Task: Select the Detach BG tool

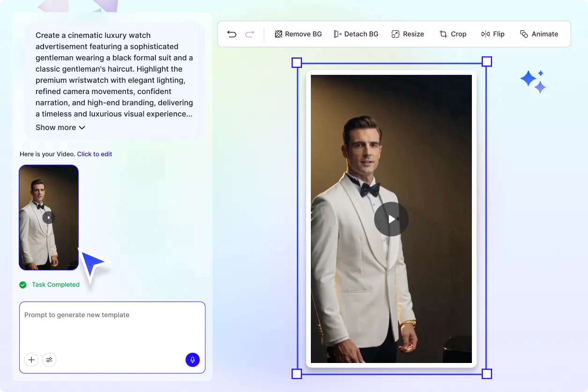Action: (x=356, y=34)
